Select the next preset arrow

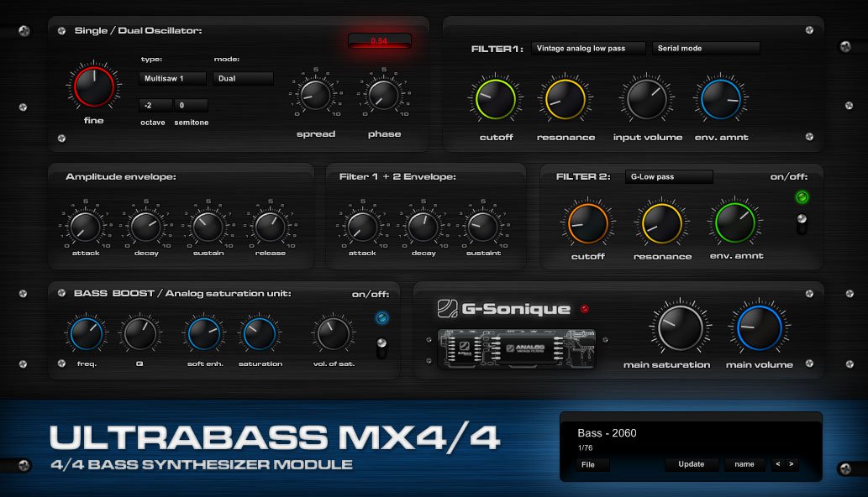tap(792, 464)
